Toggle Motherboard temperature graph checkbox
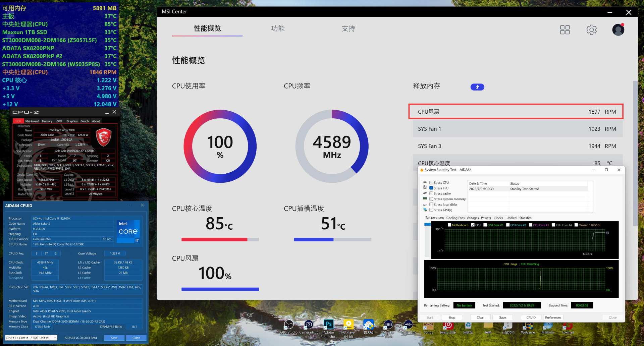Image resolution: width=644 pixels, height=346 pixels. point(449,225)
